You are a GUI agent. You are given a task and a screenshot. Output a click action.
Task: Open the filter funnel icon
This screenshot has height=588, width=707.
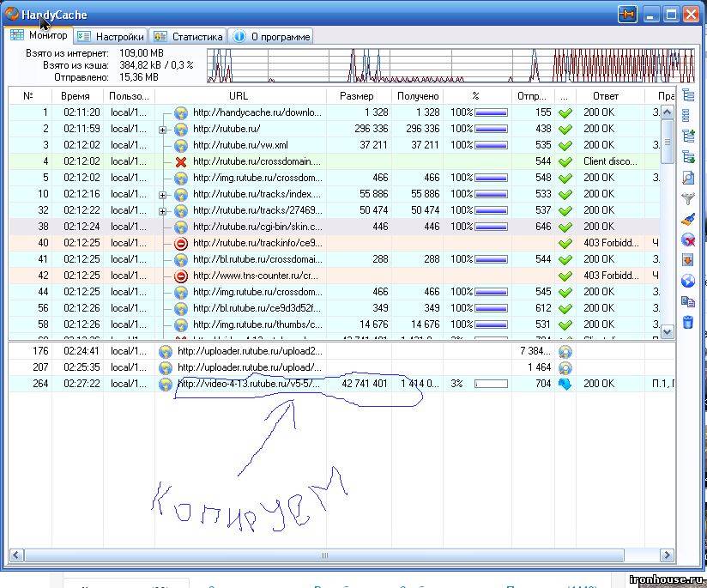tap(688, 197)
